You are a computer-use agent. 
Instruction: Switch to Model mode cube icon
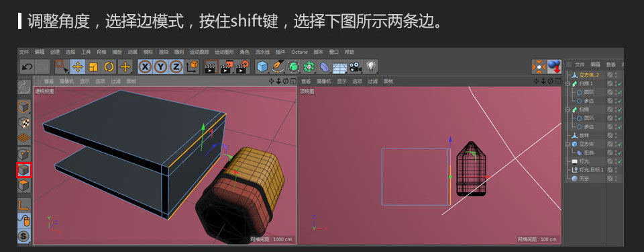click(x=24, y=107)
